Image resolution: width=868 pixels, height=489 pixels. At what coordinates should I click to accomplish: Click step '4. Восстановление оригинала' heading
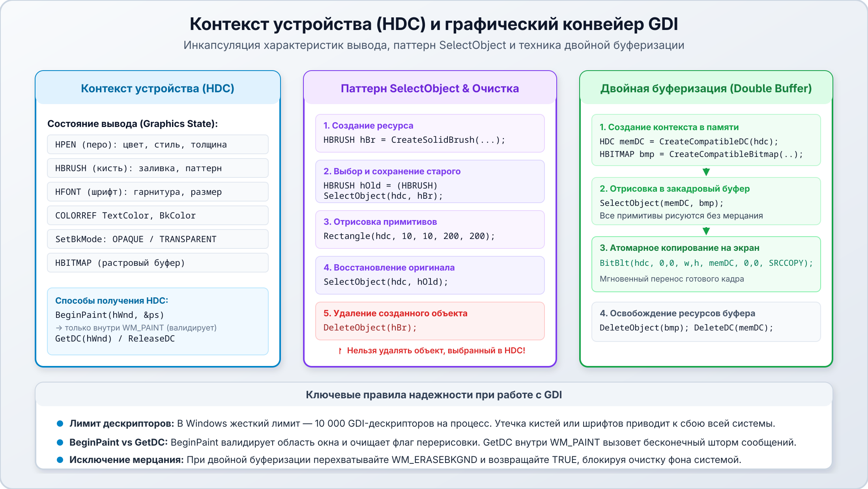(389, 267)
